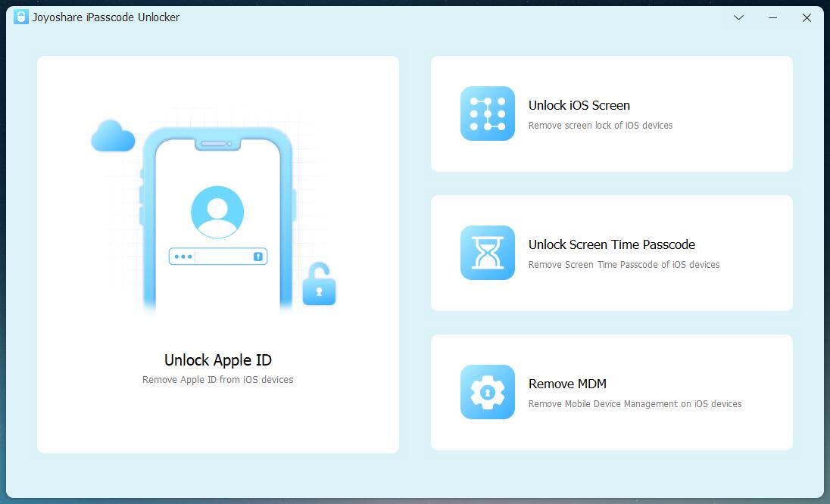Click 'Remove Screen Time Passcode of iOS devices'

(x=623, y=264)
